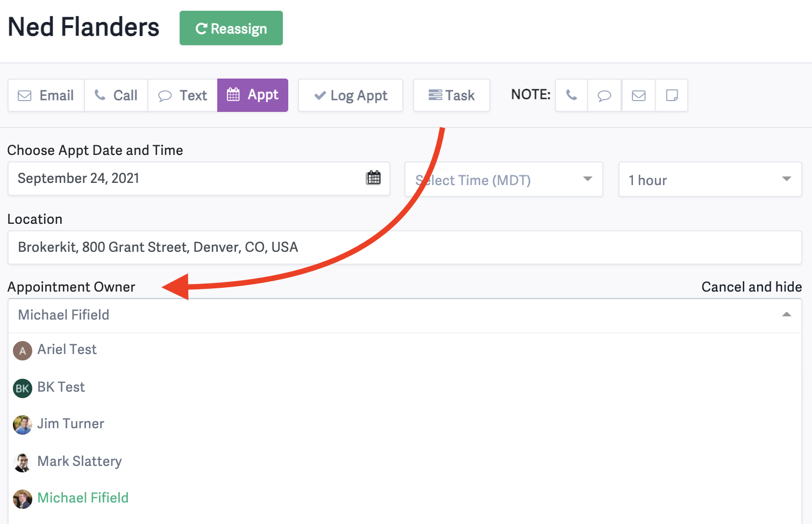The height and width of the screenshot is (524, 812).
Task: Click the Log Appt button
Action: coord(351,95)
